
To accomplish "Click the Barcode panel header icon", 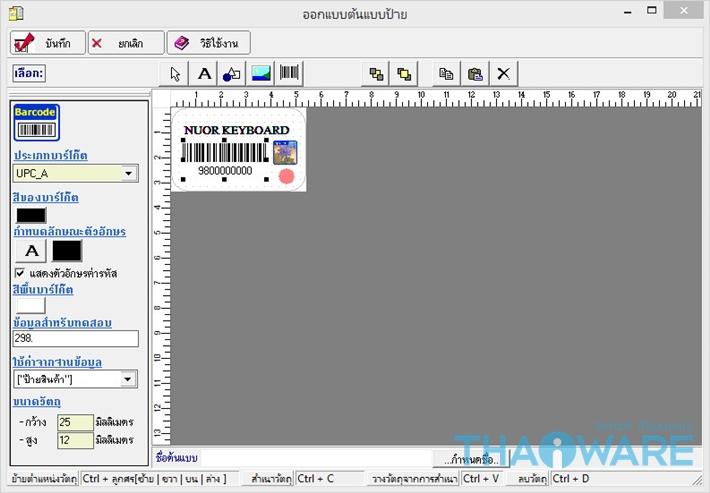I will click(36, 123).
